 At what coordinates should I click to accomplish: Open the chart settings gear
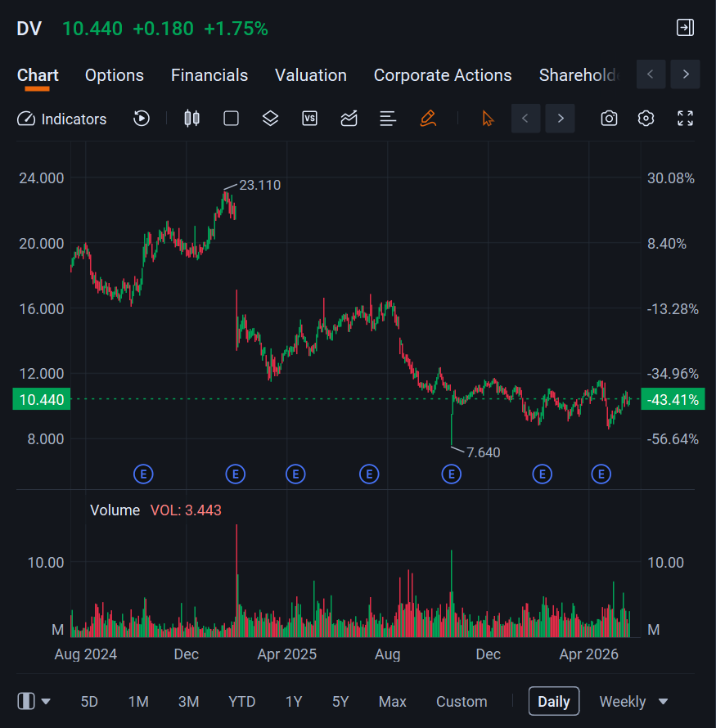coord(646,119)
